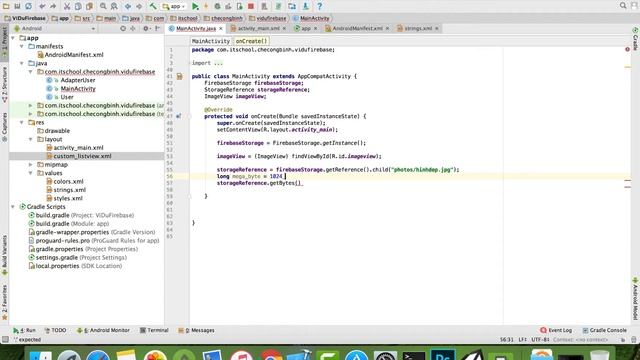Close the strings.xml tab

[x=437, y=29]
